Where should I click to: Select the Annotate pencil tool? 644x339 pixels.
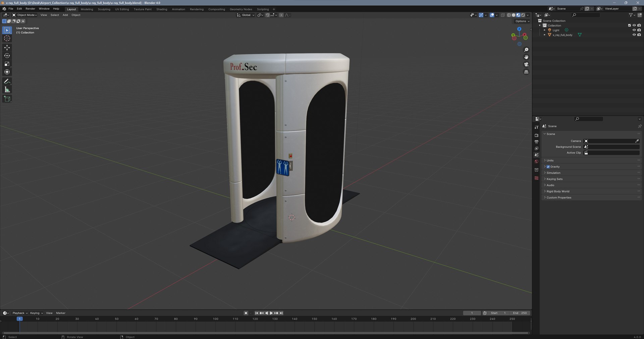point(7,82)
